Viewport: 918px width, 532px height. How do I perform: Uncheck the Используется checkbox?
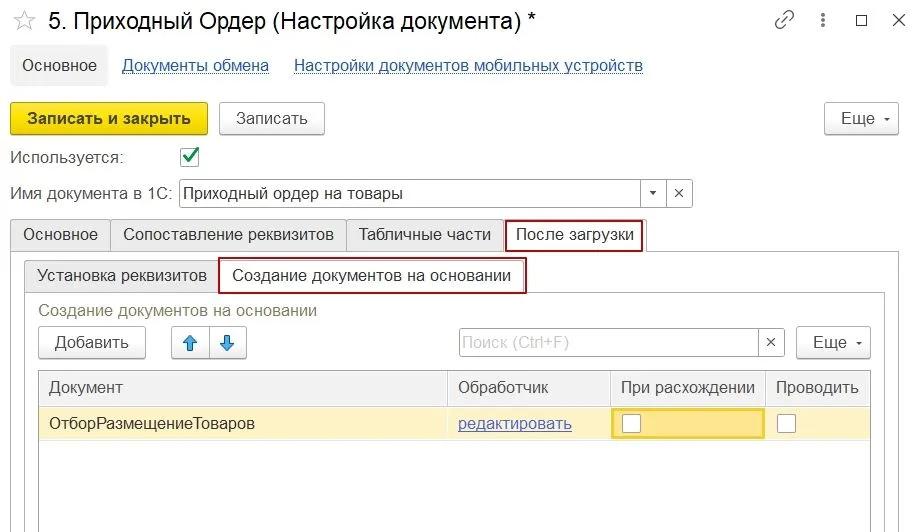(x=189, y=157)
